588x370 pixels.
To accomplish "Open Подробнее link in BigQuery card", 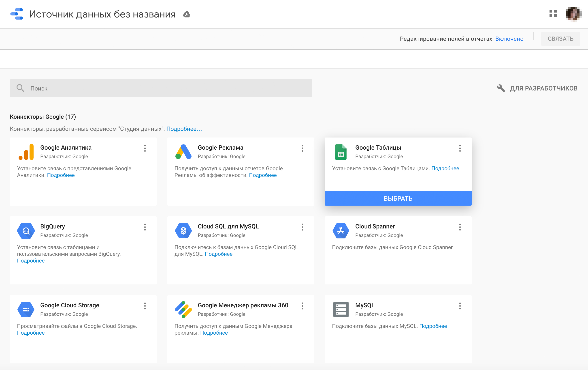I will 31,261.
